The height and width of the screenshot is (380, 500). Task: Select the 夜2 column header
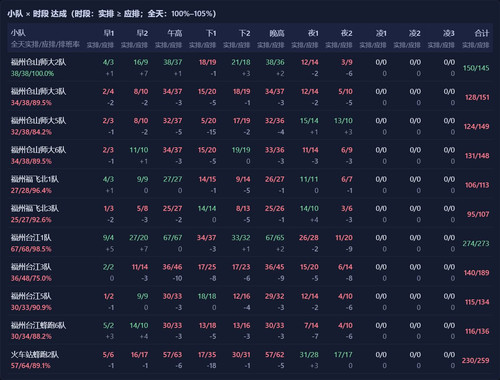[x=347, y=33]
